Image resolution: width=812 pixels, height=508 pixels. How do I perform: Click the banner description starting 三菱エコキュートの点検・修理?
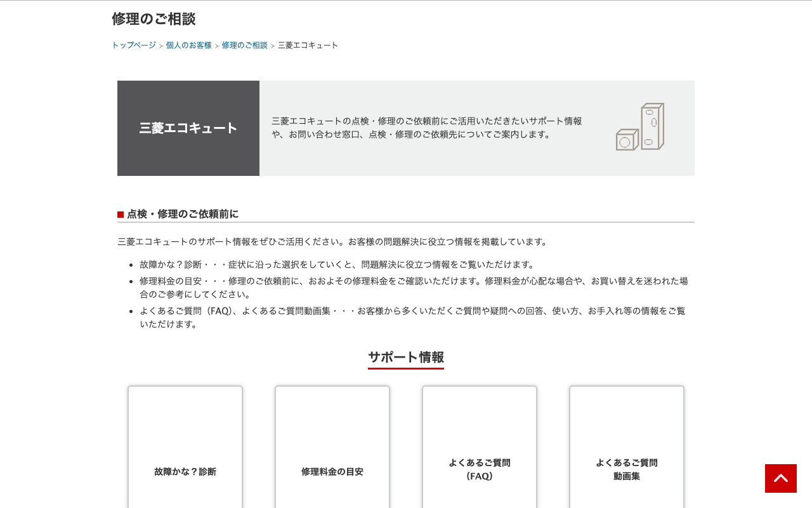(x=427, y=128)
